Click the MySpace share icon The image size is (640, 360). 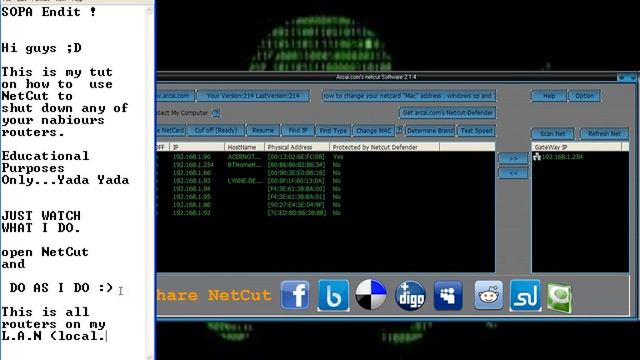448,296
